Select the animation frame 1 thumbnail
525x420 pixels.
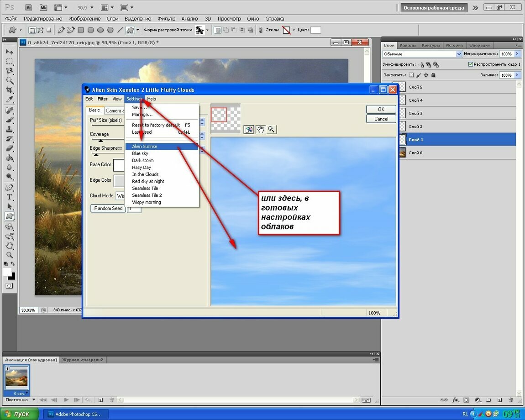[16, 378]
